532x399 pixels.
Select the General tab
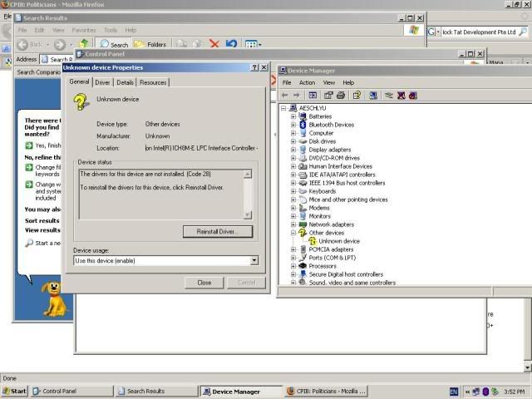coord(80,81)
